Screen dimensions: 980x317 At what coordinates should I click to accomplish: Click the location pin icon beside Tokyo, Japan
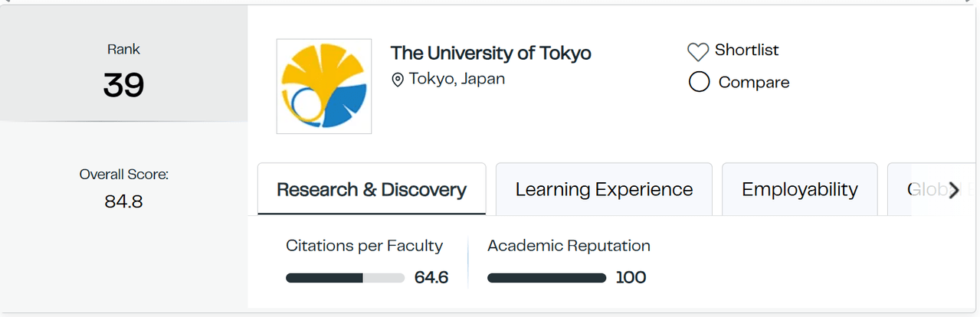(397, 80)
